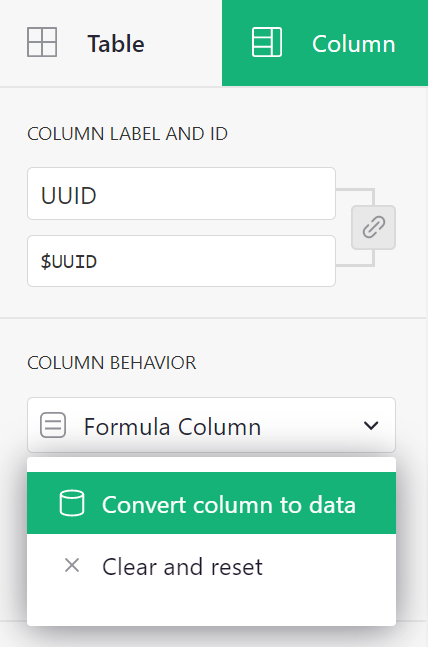Click the Convert column to data text
428x647 pixels.
[x=229, y=505]
